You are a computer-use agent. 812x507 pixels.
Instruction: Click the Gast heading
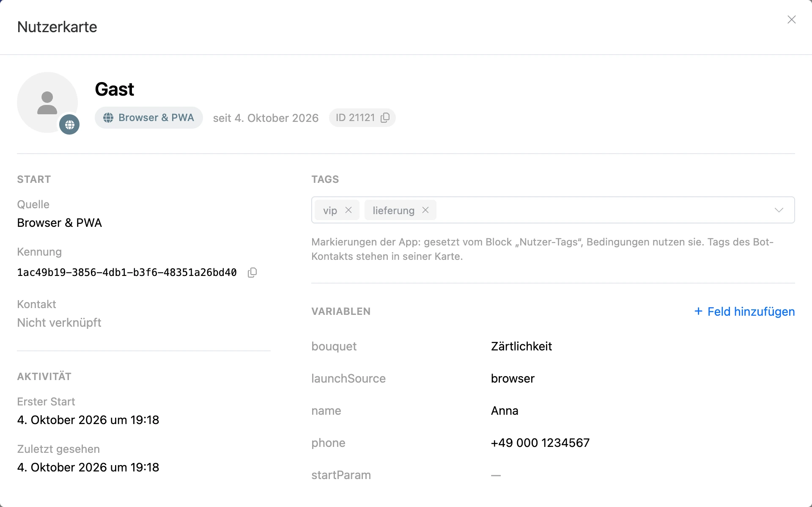coord(114,89)
